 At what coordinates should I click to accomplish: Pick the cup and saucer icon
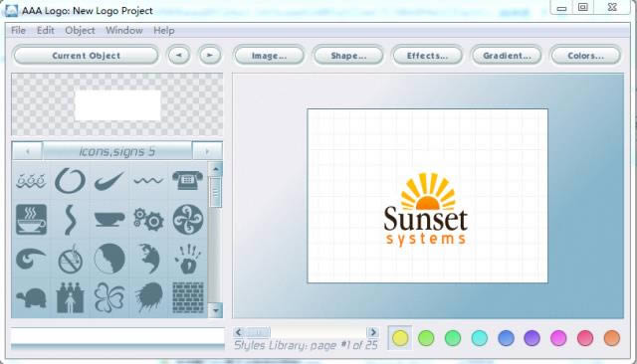click(109, 220)
